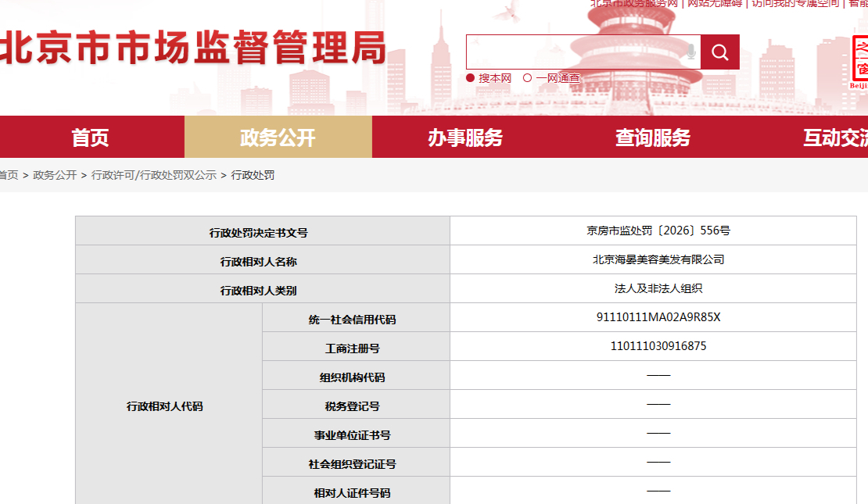This screenshot has height=504, width=868.
Task: Click the 政务公开 breadcrumb link
Action: [x=55, y=175]
